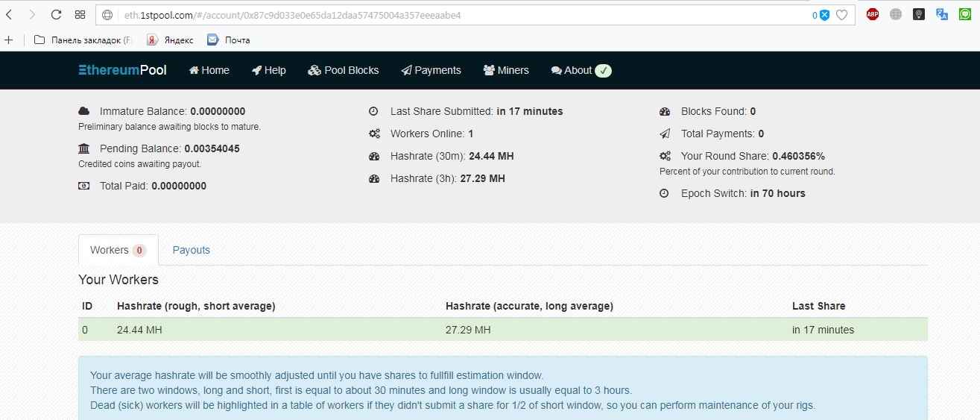This screenshot has width=980, height=420.
Task: Click the translate extension icon
Action: point(941,14)
